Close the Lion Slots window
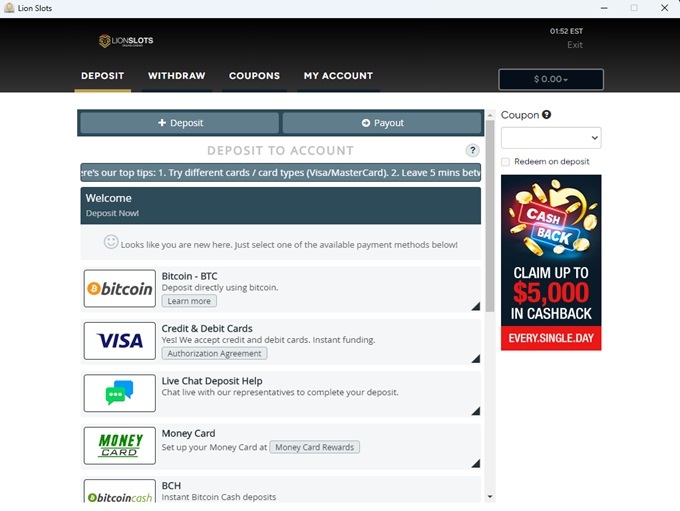 (x=664, y=8)
